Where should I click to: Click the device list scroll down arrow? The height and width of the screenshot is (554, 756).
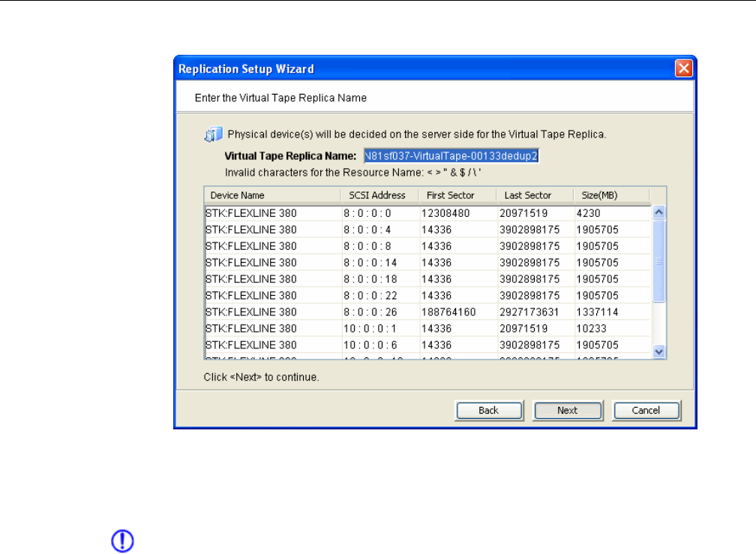pos(658,352)
